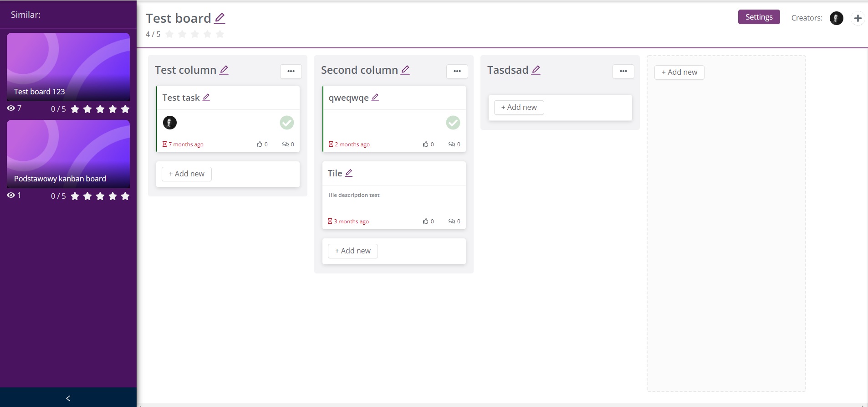Viewport: 868px width, 407px height.
Task: Open Podstawowy kanban board thumbnail
Action: (68, 154)
